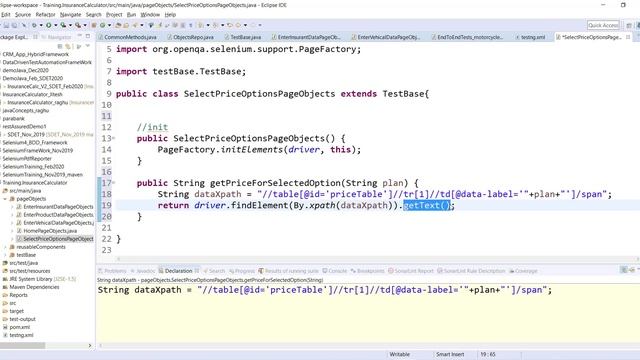Click the Save All toolbar icon
640x360 pixels.
(x=14, y=25)
